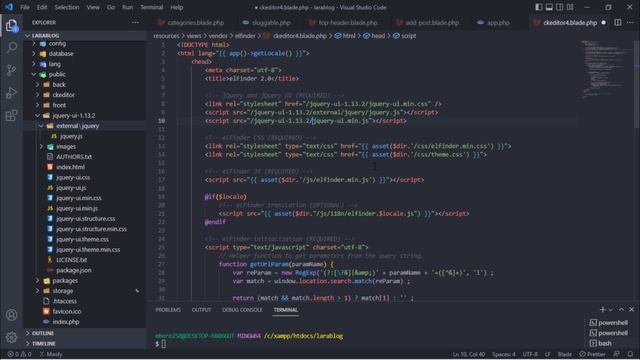
Task: Click the UTF-8 encoding selector
Action: click(530, 354)
